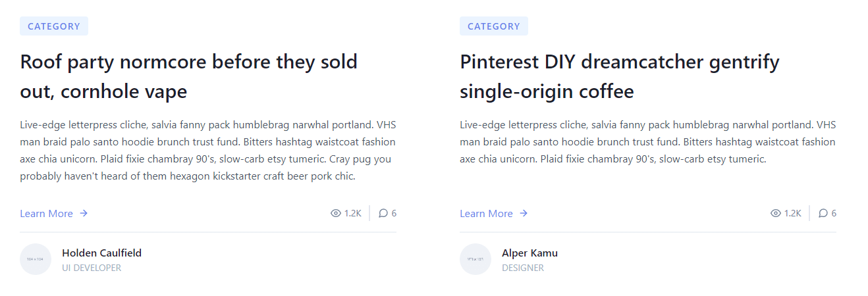Image resolution: width=868 pixels, height=296 pixels.
Task: Click Holden Caulfield's avatar image
Action: [x=36, y=259]
